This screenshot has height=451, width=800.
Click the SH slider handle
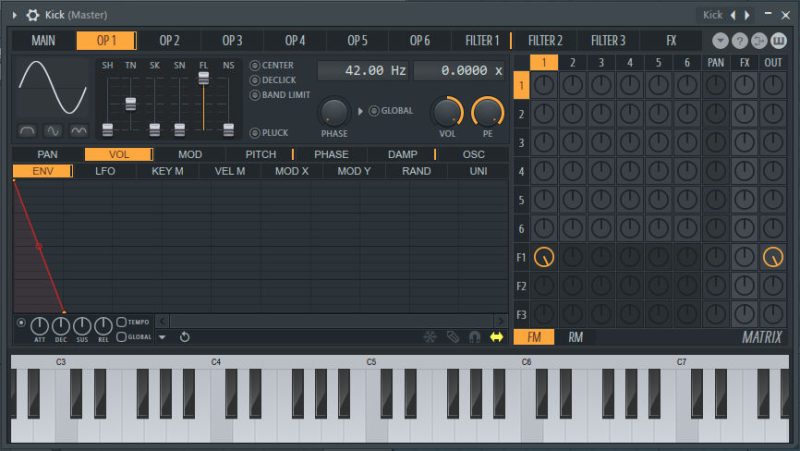pyautogui.click(x=108, y=130)
